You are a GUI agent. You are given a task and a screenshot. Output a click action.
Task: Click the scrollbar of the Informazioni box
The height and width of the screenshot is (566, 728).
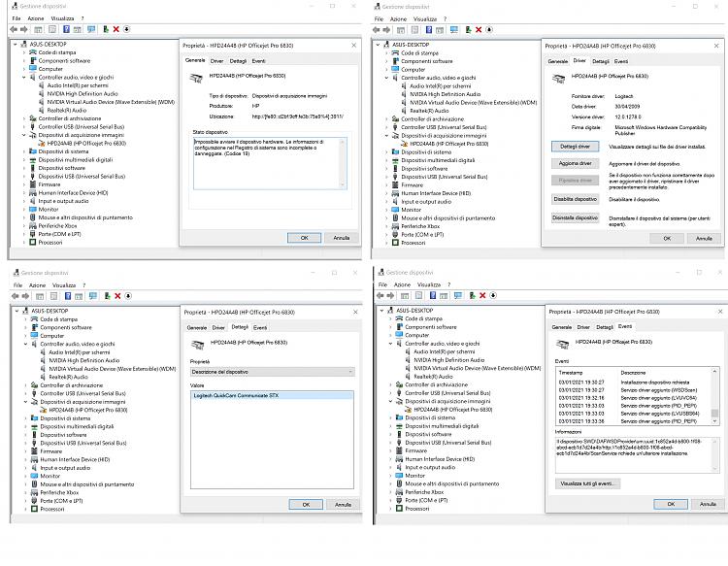tap(714, 454)
